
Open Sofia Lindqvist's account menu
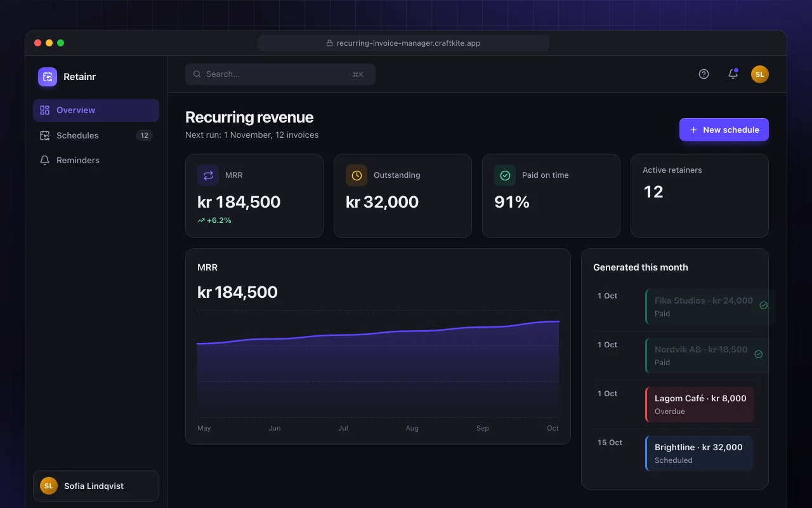[x=96, y=486]
